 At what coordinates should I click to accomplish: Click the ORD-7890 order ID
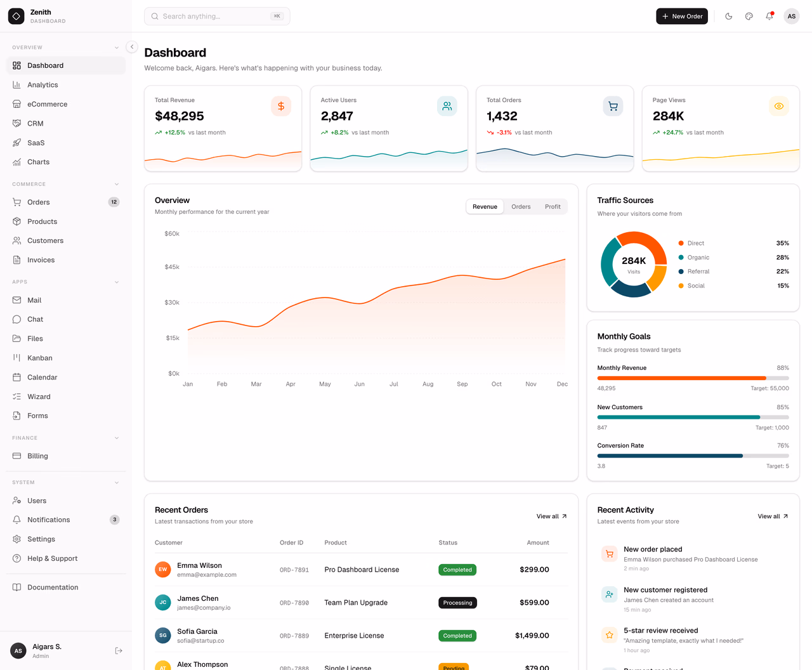(x=294, y=603)
